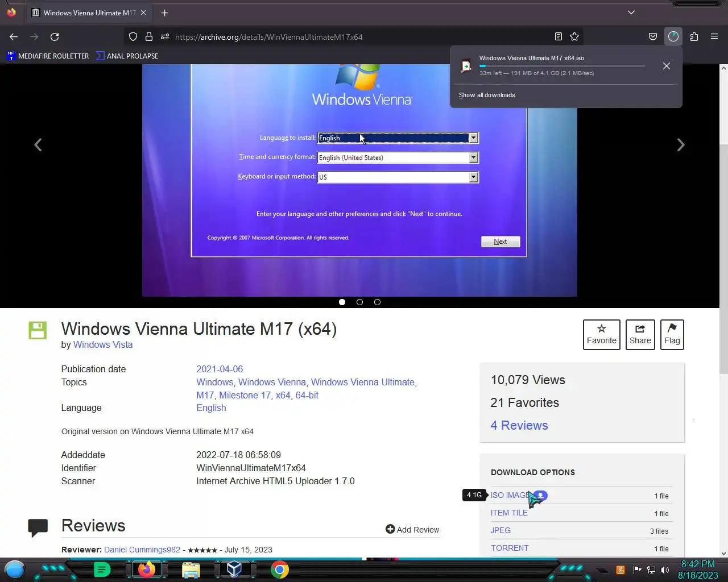The height and width of the screenshot is (582, 728).
Task: Click the English language link
Action: pyautogui.click(x=211, y=408)
